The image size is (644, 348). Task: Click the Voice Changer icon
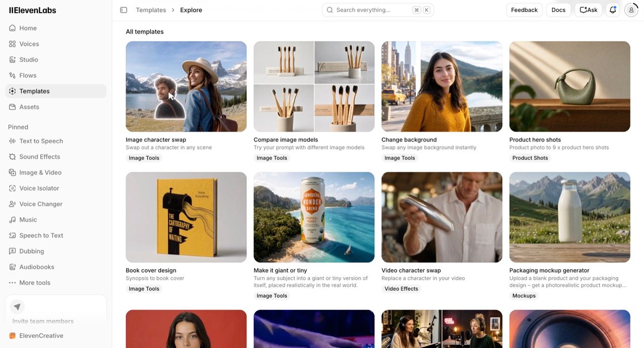(x=13, y=204)
